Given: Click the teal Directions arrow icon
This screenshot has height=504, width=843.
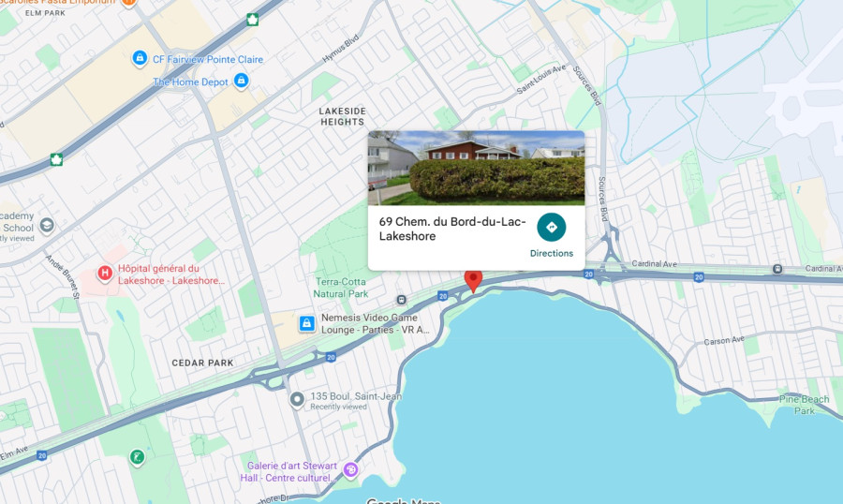Looking at the screenshot, I should pyautogui.click(x=551, y=227).
